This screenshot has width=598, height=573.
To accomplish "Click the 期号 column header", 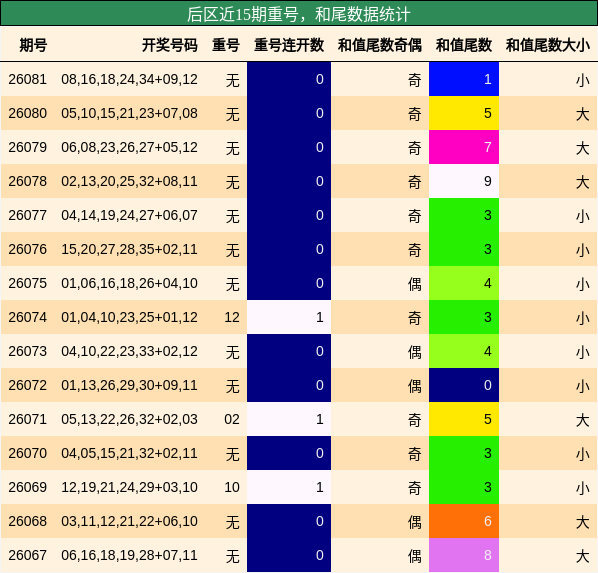I will click(x=33, y=45).
